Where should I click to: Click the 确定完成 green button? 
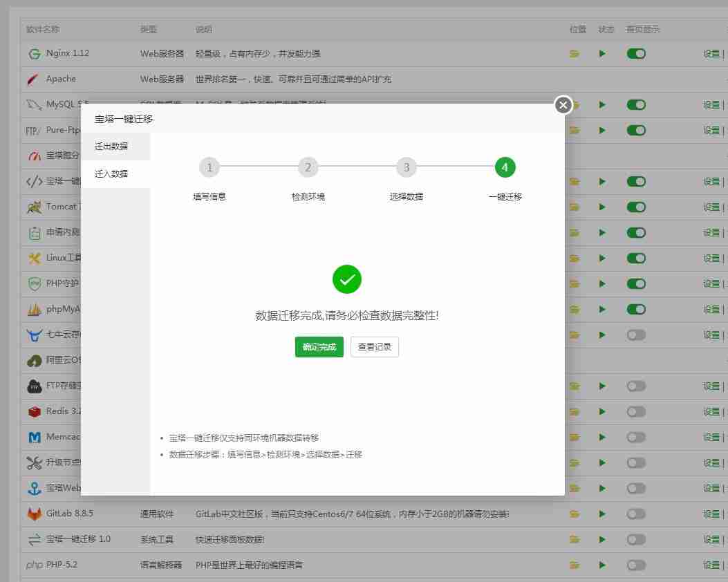pyautogui.click(x=319, y=347)
